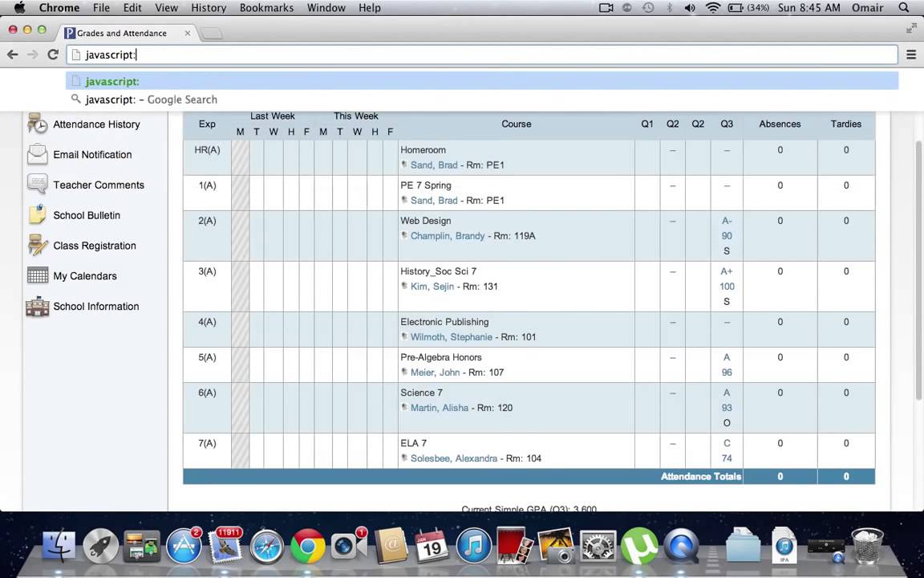
Task: Open the Edit menu
Action: coord(132,8)
